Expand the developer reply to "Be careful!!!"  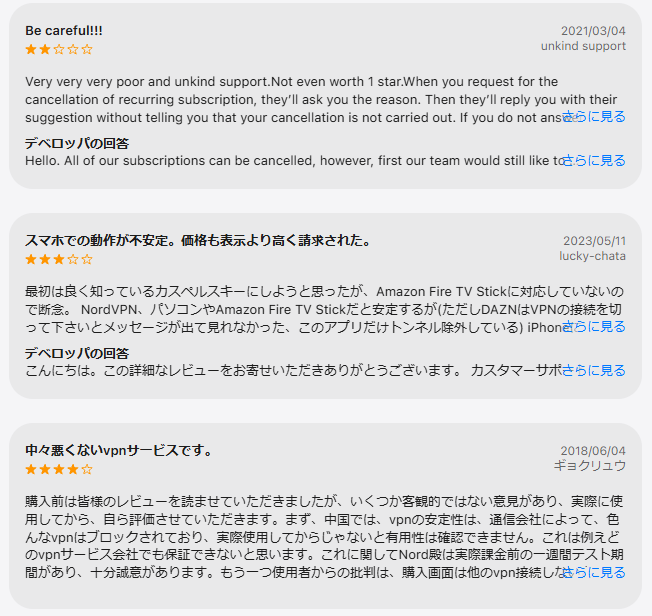click(x=594, y=160)
